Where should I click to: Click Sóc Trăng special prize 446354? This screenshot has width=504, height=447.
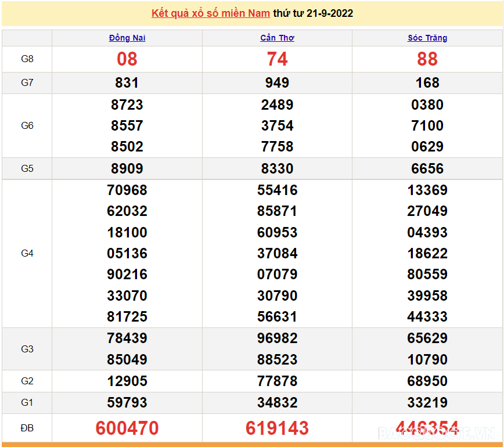coord(427,428)
